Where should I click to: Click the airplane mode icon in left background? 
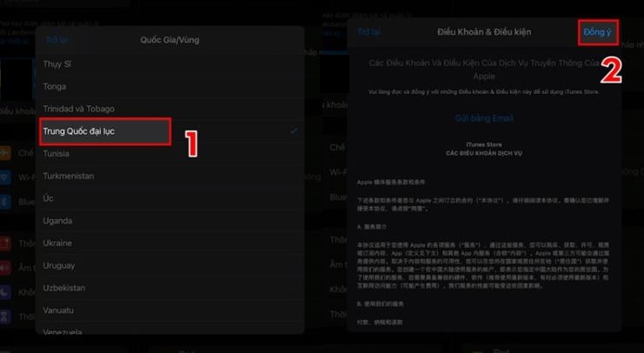[4, 153]
